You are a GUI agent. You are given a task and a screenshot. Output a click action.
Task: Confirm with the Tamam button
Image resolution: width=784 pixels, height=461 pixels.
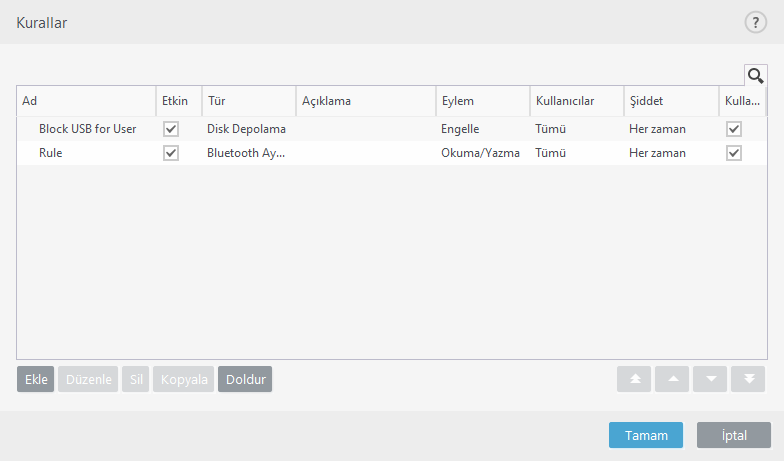click(646, 435)
